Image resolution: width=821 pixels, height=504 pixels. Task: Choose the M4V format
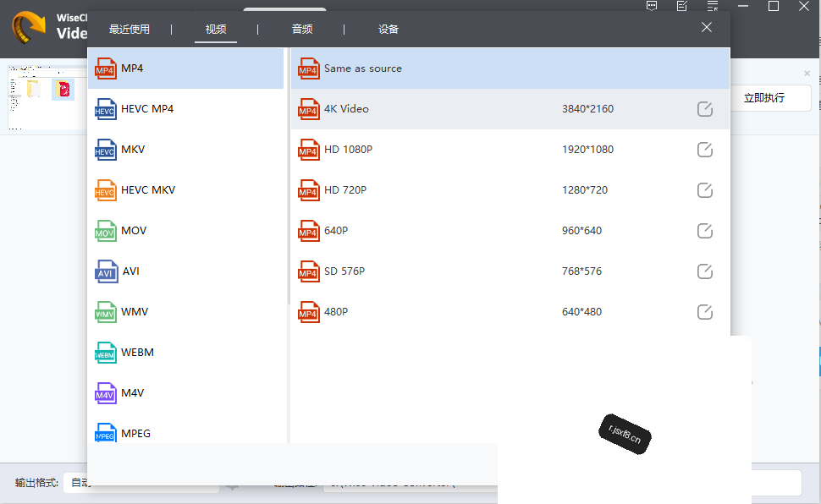tap(185, 393)
